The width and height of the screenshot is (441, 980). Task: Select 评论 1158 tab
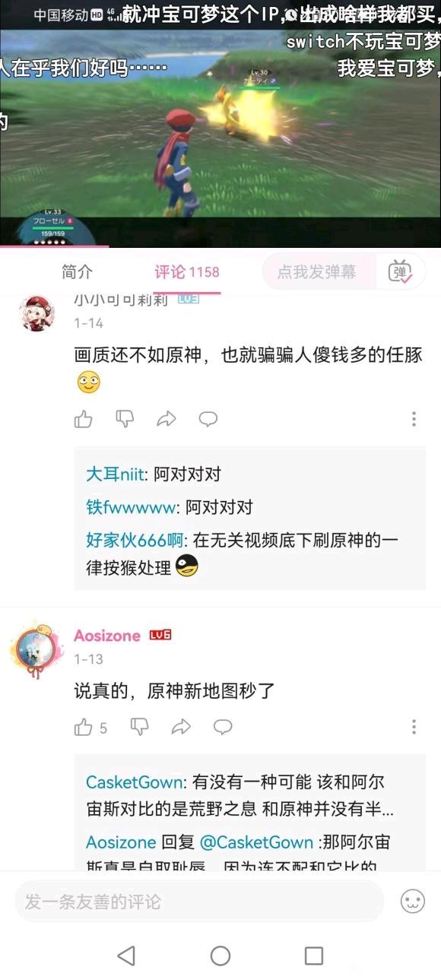click(187, 272)
